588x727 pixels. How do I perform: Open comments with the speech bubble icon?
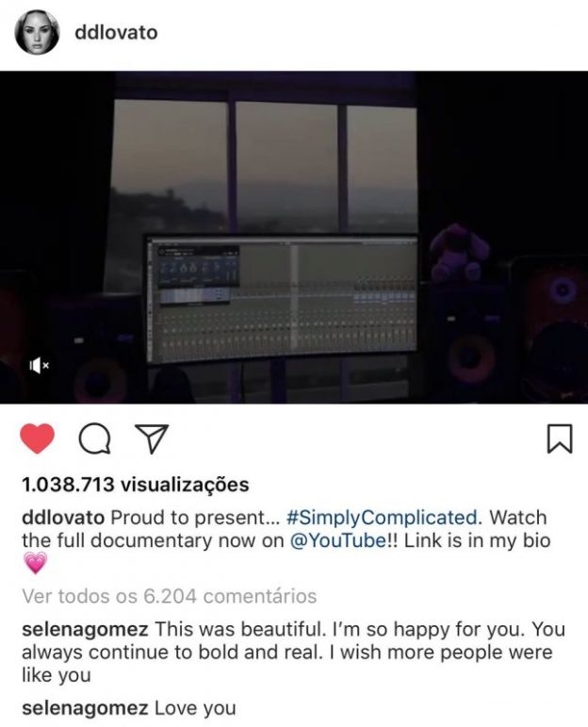click(94, 438)
